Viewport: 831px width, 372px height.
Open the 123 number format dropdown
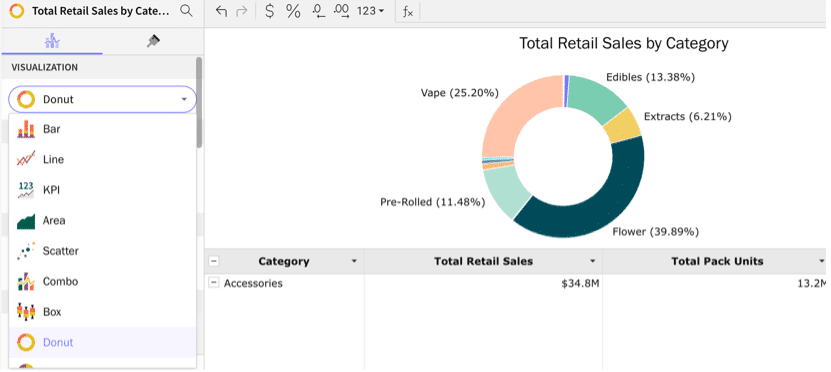[370, 11]
